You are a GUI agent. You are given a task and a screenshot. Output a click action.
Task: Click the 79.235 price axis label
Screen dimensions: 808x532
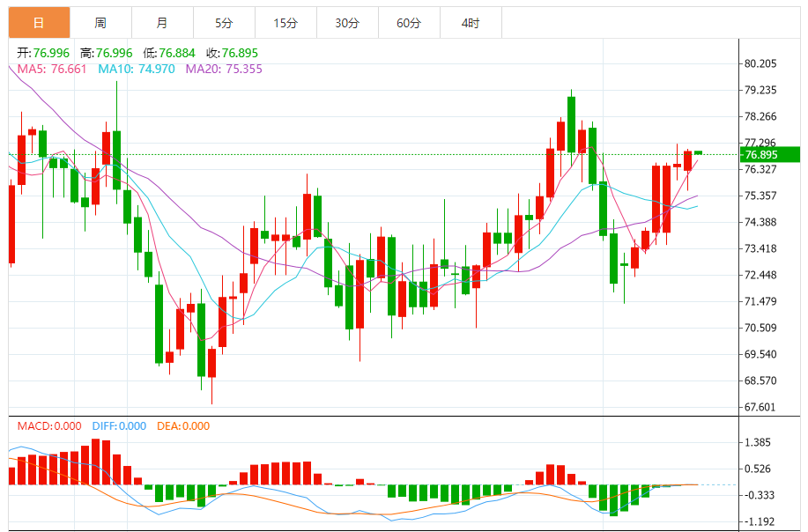coord(760,90)
